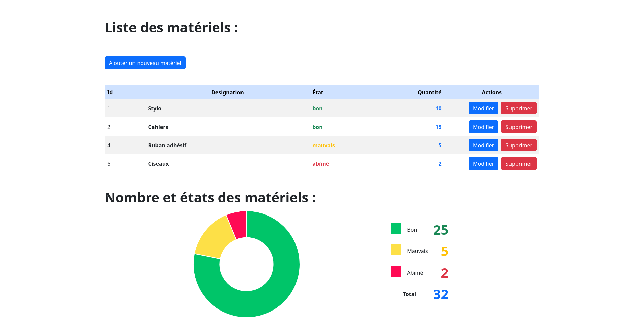Viewport: 644px width, 334px height.
Task: Click the État column header
Action: pyautogui.click(x=317, y=92)
